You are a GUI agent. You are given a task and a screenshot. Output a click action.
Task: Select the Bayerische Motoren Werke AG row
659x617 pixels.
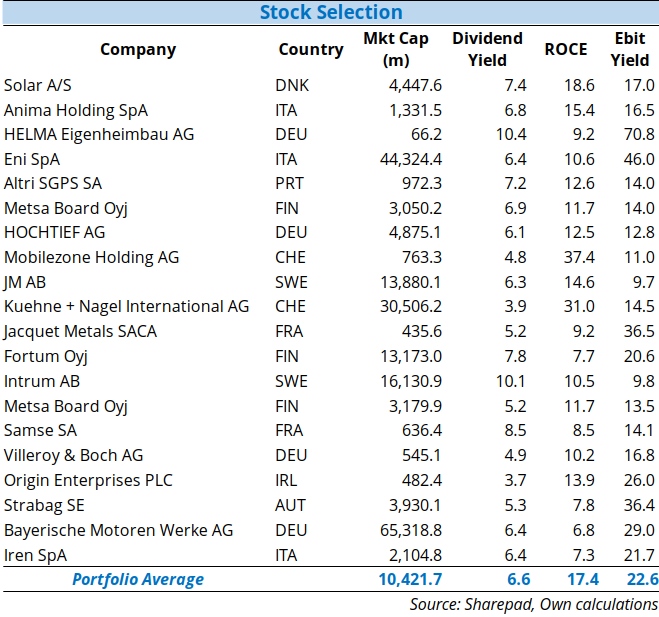point(118,530)
